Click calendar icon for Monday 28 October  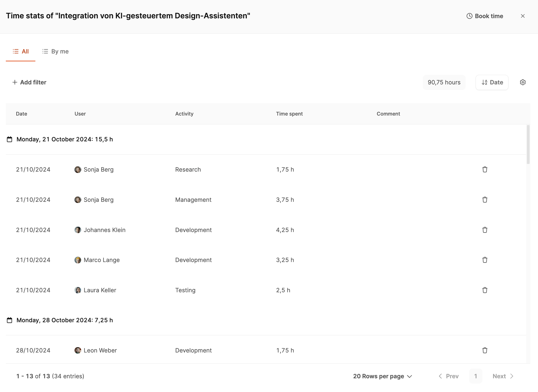[x=10, y=320]
